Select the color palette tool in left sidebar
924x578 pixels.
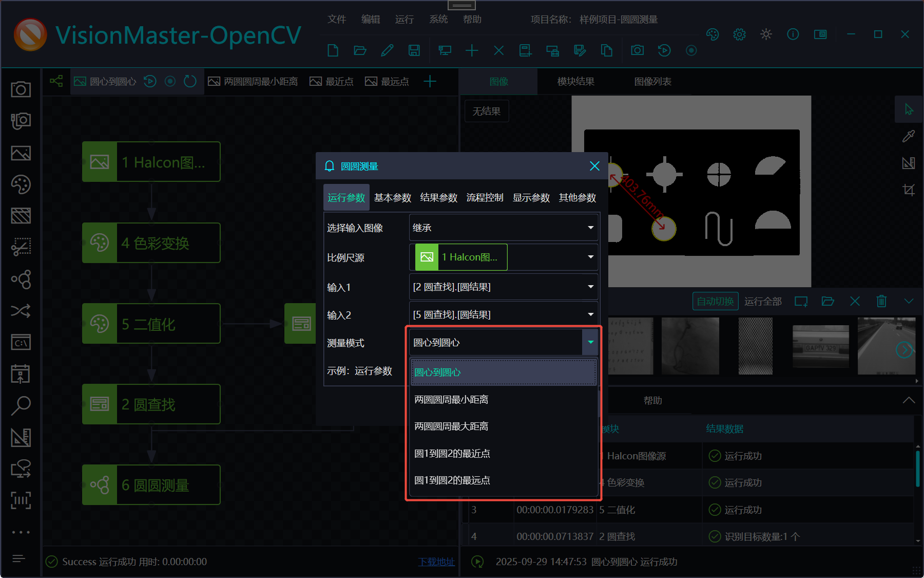[21, 184]
